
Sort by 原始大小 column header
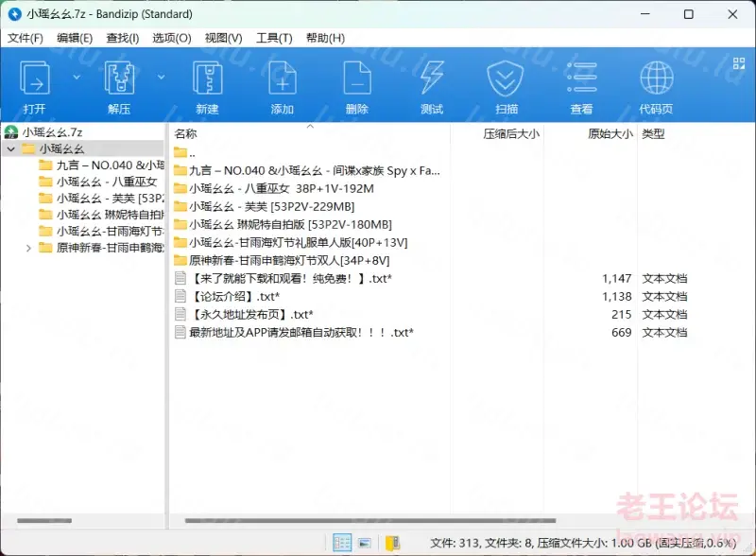(610, 133)
